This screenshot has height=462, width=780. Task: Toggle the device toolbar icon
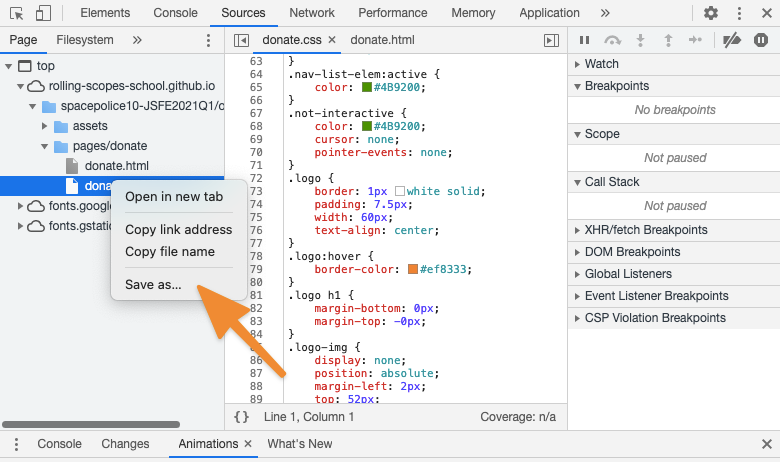coord(43,13)
